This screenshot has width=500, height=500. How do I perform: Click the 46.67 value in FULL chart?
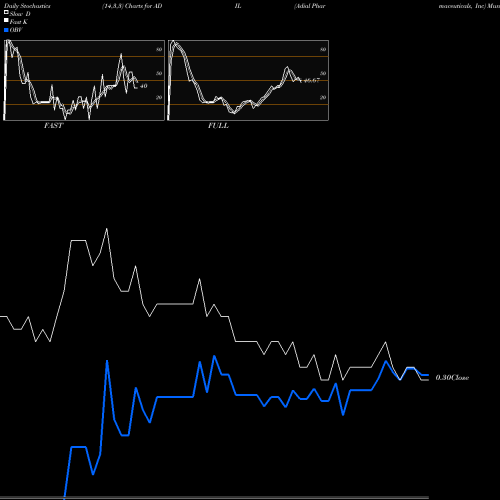pyautogui.click(x=312, y=80)
